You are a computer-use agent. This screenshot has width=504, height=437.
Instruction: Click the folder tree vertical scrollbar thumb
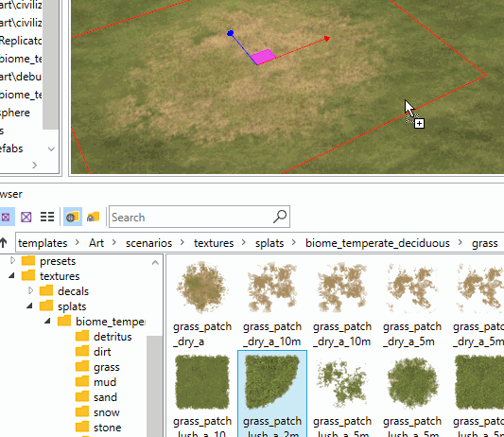155,386
